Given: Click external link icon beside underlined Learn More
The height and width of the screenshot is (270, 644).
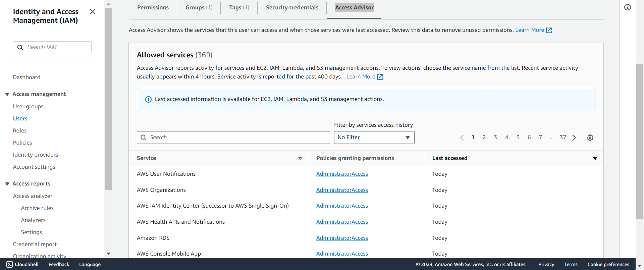Looking at the screenshot, I should point(380,77).
